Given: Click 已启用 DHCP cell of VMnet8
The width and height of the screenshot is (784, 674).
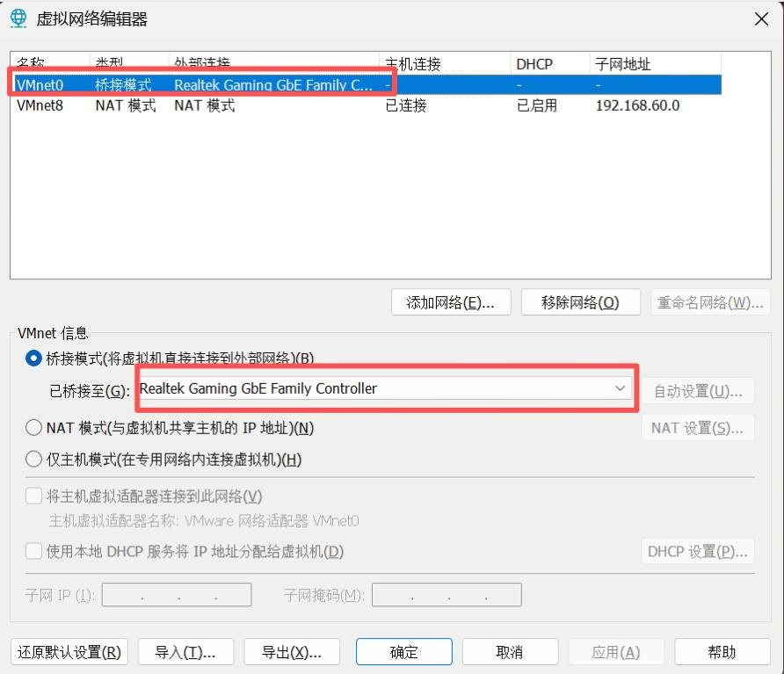Looking at the screenshot, I should (x=537, y=105).
